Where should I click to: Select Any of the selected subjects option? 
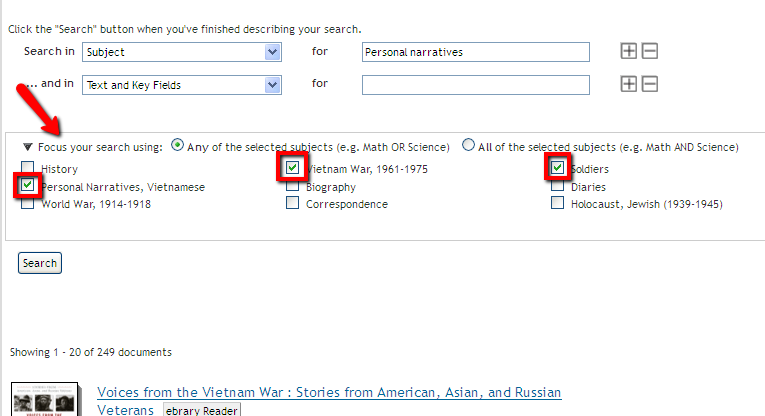pyautogui.click(x=178, y=145)
